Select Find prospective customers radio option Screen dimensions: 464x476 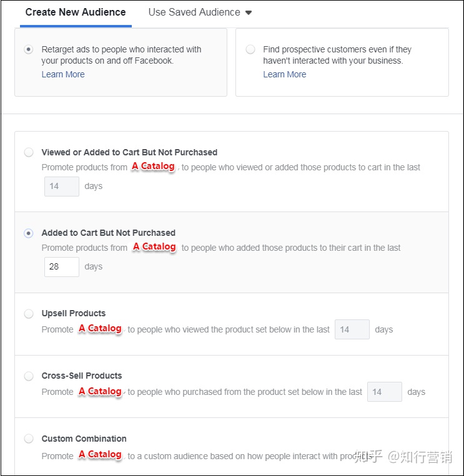tap(250, 49)
